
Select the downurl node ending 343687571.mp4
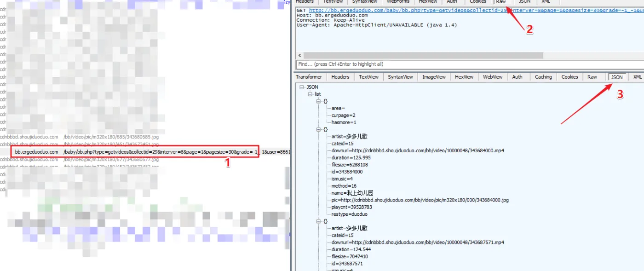pos(418,242)
